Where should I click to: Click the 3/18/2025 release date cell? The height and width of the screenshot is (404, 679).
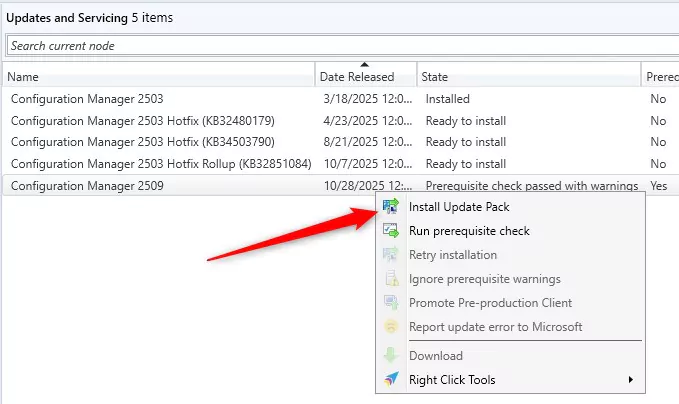368,99
